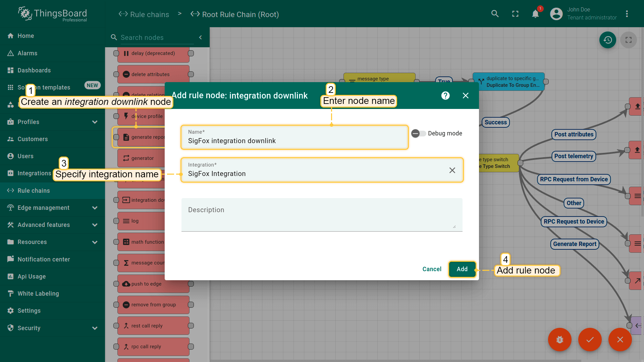Go to Notification center
This screenshot has width=644, height=362.
point(44,259)
